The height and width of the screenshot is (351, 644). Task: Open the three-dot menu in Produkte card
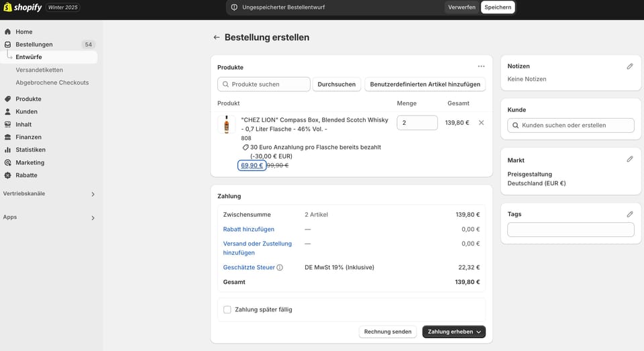pos(481,66)
